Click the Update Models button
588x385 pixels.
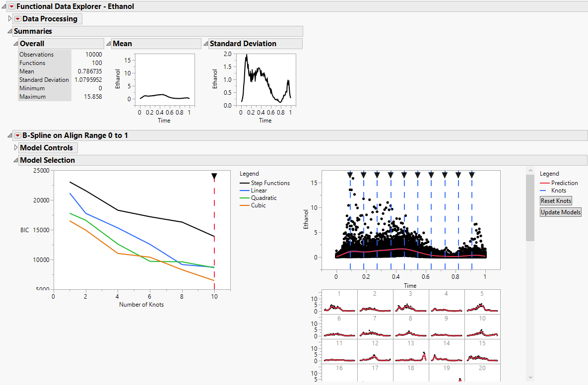561,212
